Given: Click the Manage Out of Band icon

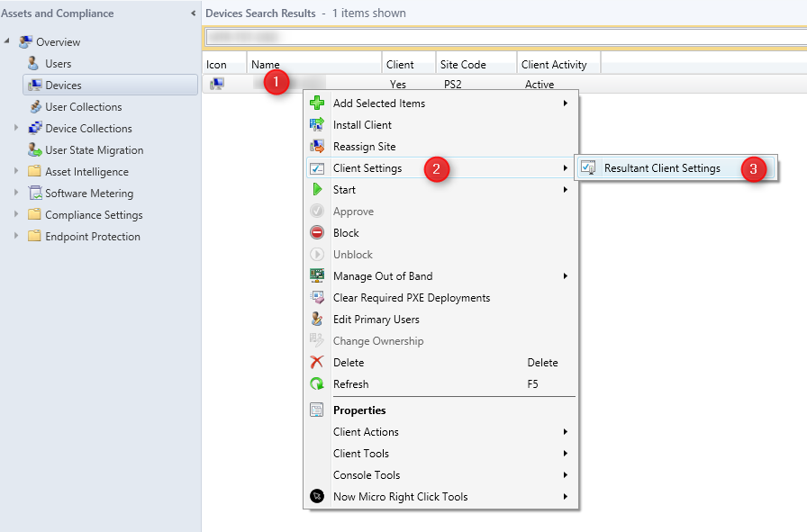Looking at the screenshot, I should point(316,275).
